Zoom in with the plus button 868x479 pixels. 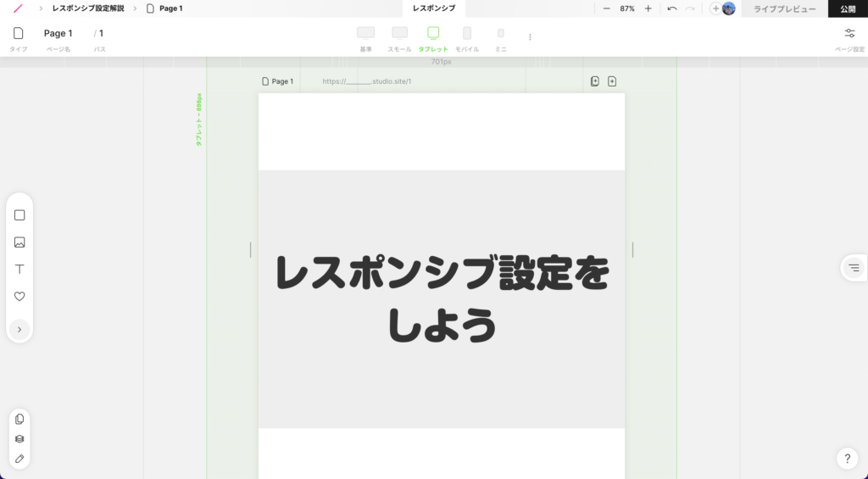[x=648, y=8]
